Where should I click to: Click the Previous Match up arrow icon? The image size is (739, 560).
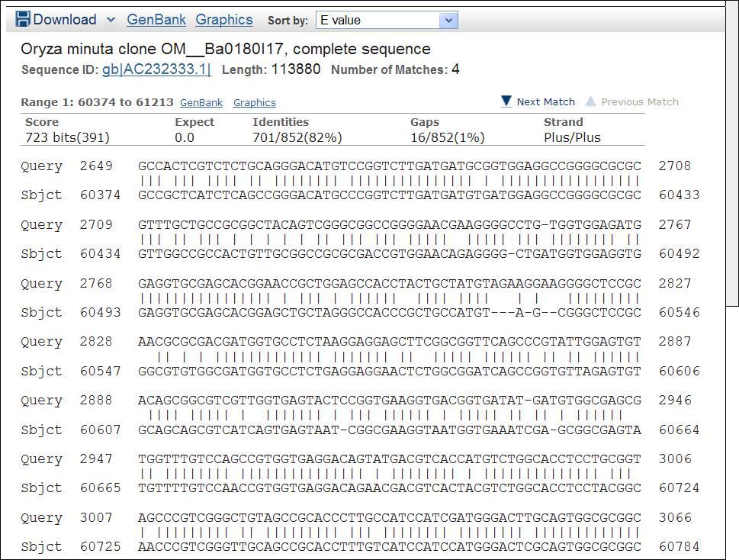(x=590, y=101)
